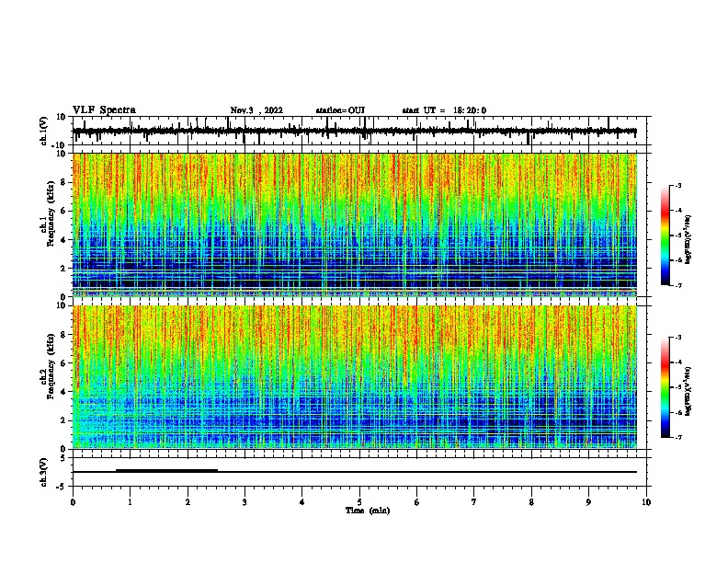Image resolution: width=728 pixels, height=563 pixels.
Task: Click the ch.1 colorbar log(PSD) unit label
Action: (x=688, y=240)
